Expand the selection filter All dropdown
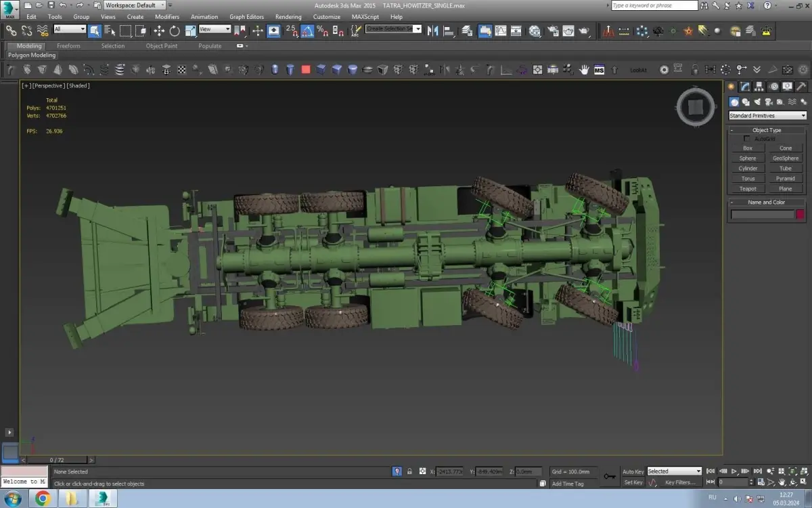 (x=70, y=29)
